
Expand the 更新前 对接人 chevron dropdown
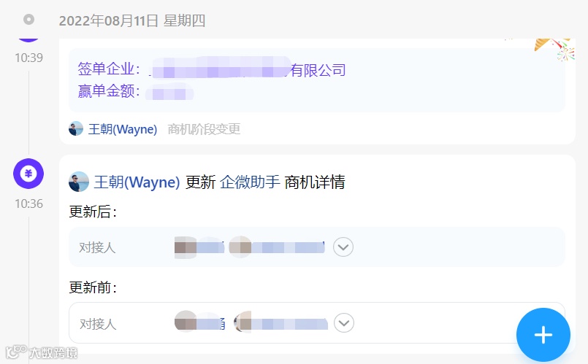[x=344, y=323]
